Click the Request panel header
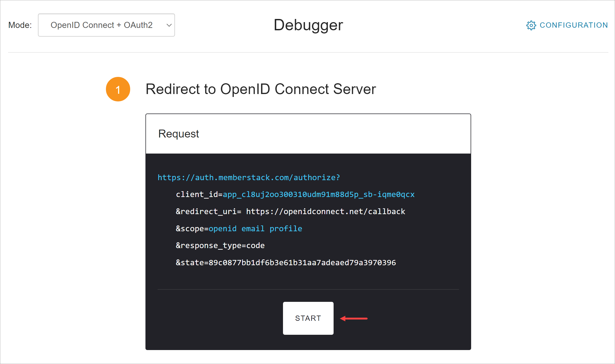The width and height of the screenshot is (615, 364). click(x=308, y=134)
